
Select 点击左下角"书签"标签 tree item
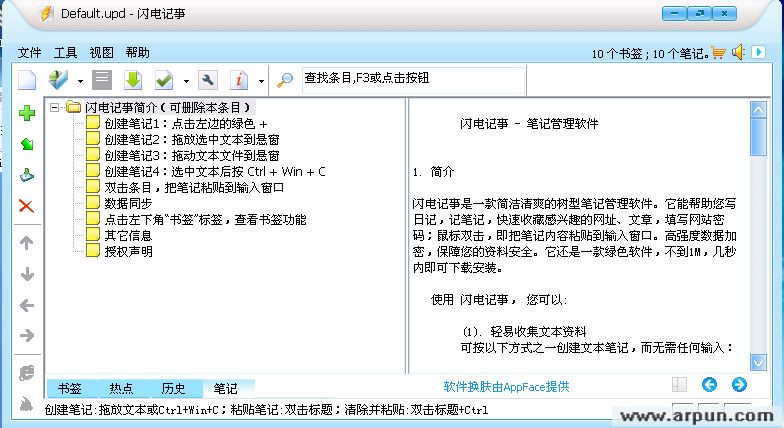click(x=205, y=220)
